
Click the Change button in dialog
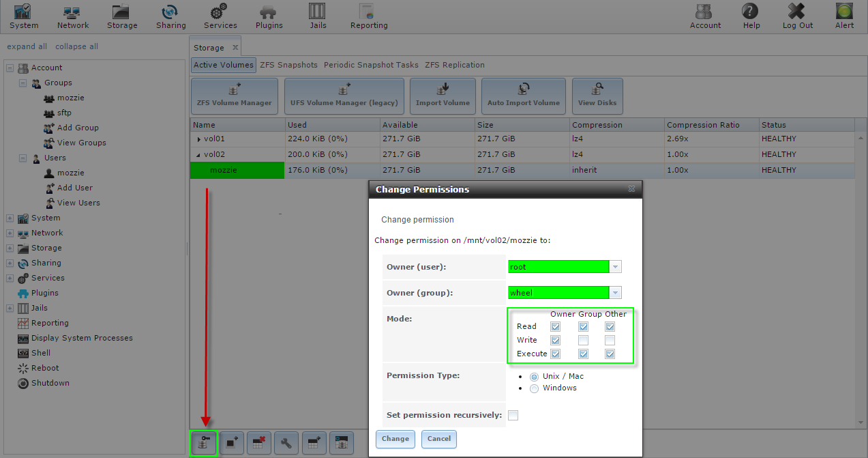(395, 439)
